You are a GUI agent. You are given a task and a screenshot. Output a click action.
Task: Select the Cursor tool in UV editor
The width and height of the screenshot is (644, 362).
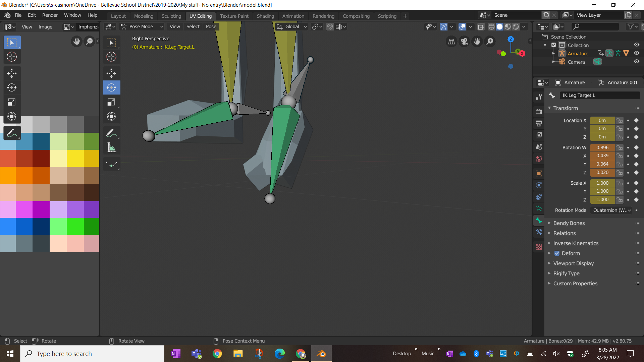(12, 57)
